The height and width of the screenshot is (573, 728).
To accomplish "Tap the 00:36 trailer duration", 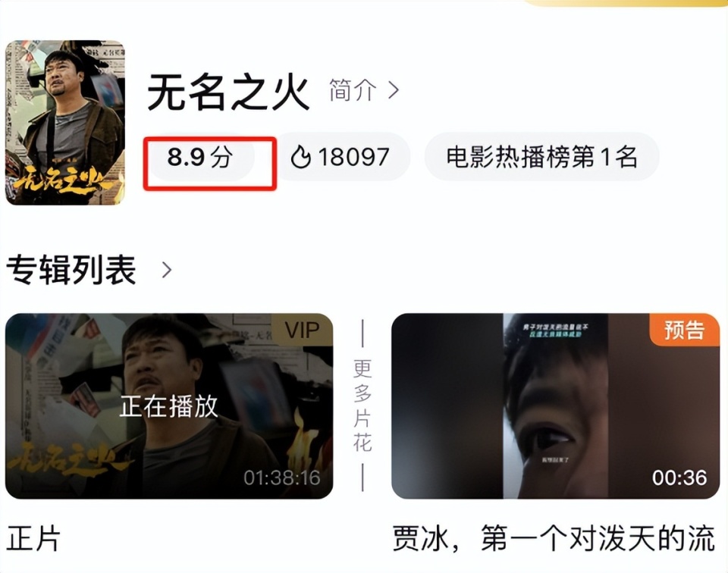I will [679, 477].
